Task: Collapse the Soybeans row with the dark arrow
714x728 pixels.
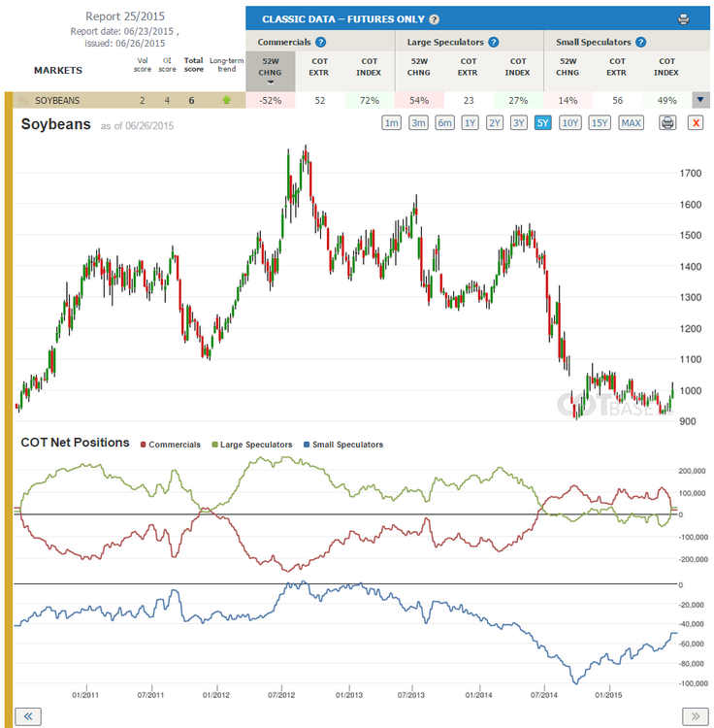Action: pos(700,100)
